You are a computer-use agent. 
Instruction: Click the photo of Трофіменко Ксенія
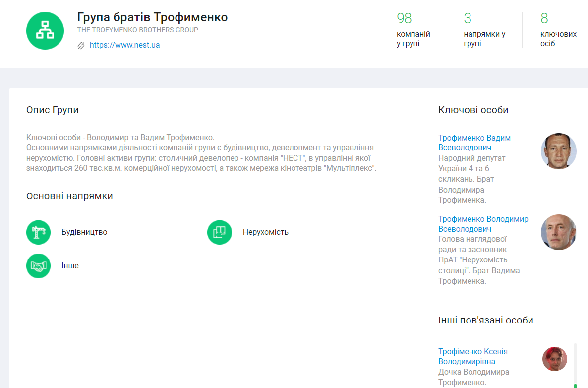[x=554, y=359]
